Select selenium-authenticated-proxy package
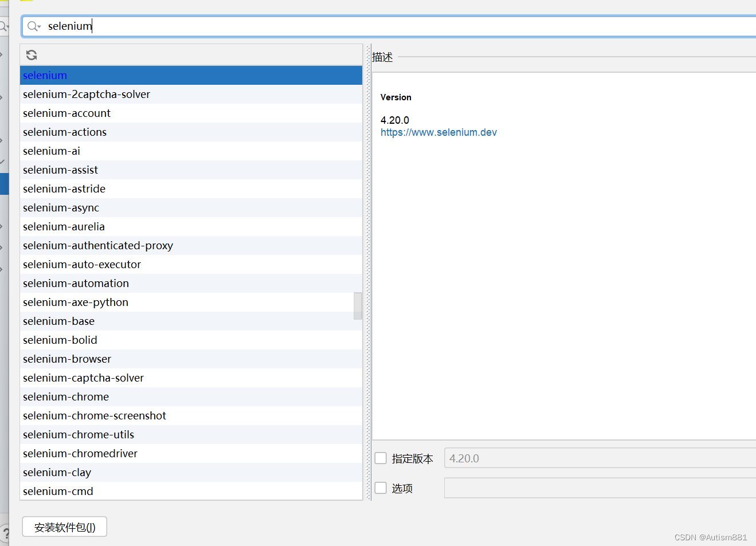Screen dimensions: 756x546 pyautogui.click(x=191, y=245)
